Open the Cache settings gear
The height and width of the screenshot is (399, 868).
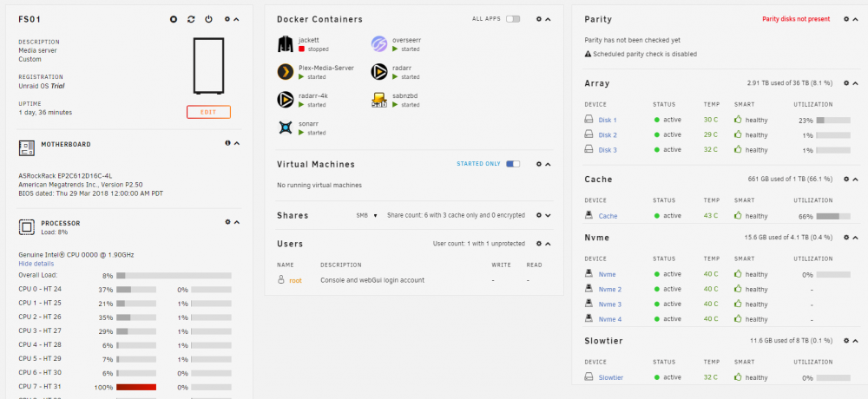point(846,180)
